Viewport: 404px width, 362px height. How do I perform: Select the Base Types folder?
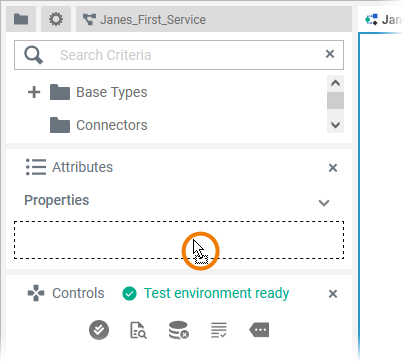[99, 92]
